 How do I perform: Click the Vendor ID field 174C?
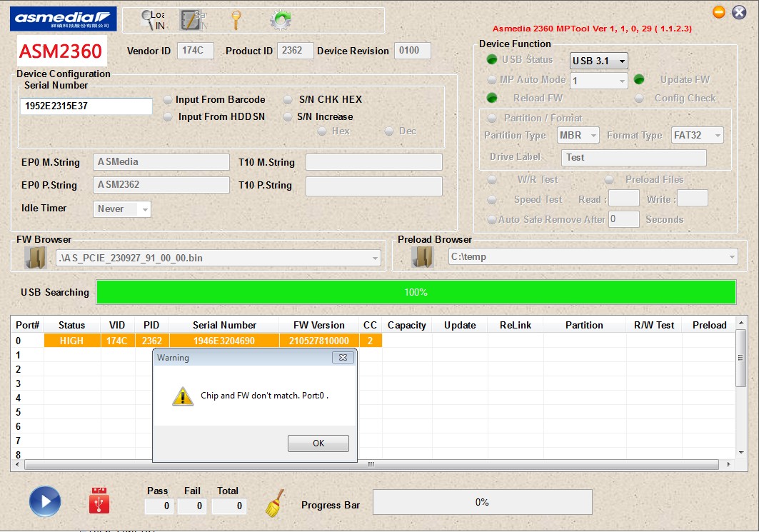[195, 51]
